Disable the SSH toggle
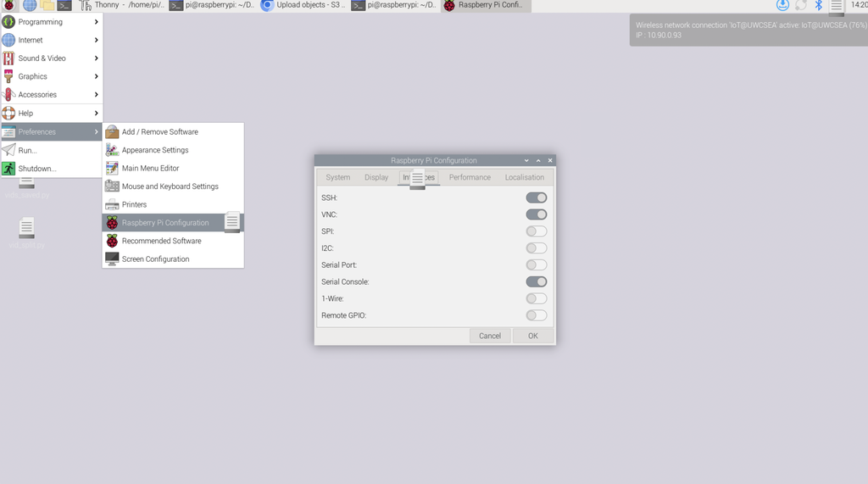The image size is (868, 484). tap(537, 197)
